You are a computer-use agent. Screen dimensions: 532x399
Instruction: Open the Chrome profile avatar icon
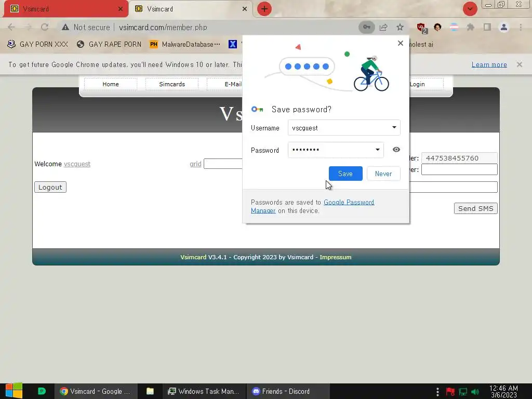tap(504, 27)
